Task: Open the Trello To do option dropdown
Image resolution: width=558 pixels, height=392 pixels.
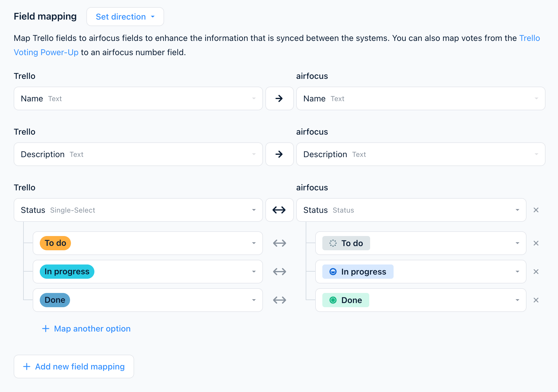Action: coord(148,243)
